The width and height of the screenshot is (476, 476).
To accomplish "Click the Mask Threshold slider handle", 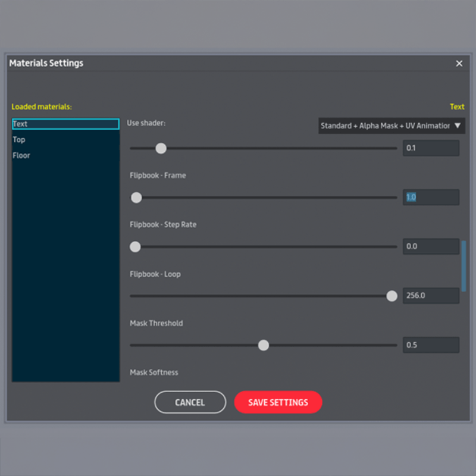I will (x=263, y=345).
